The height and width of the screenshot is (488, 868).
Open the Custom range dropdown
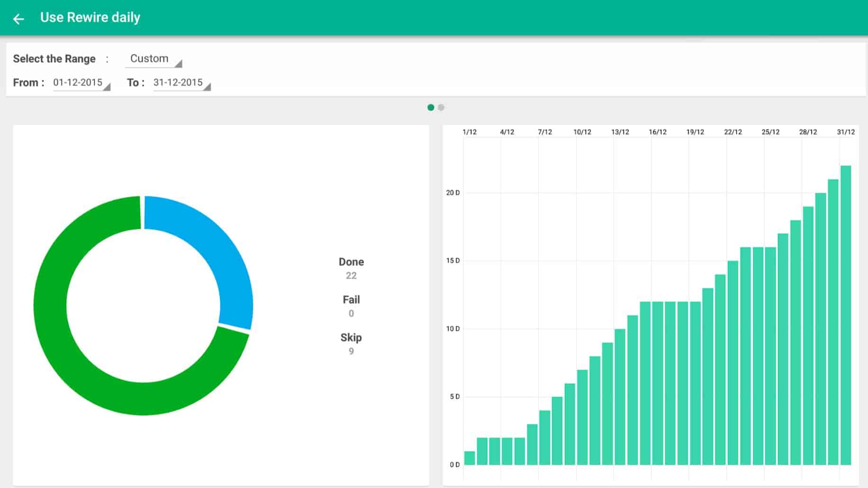[154, 59]
